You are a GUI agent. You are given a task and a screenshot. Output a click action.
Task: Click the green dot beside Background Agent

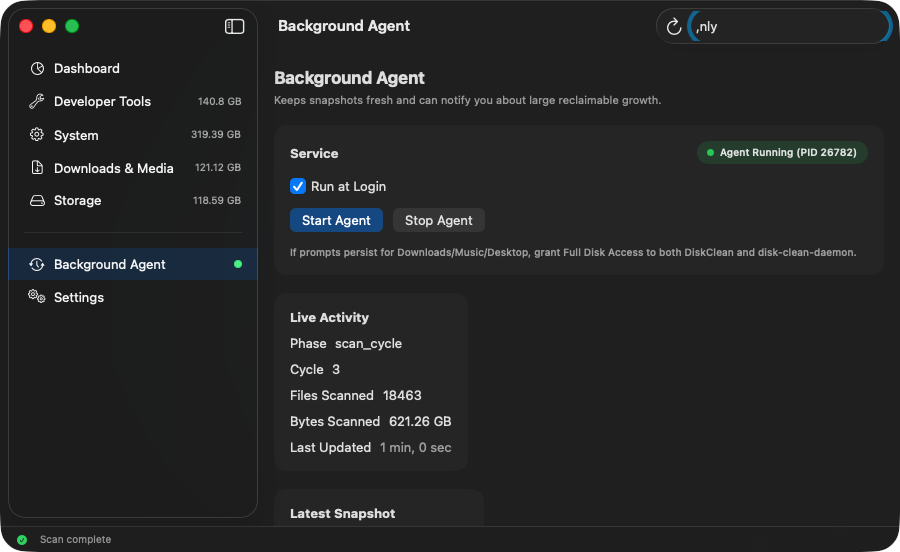[x=238, y=264]
